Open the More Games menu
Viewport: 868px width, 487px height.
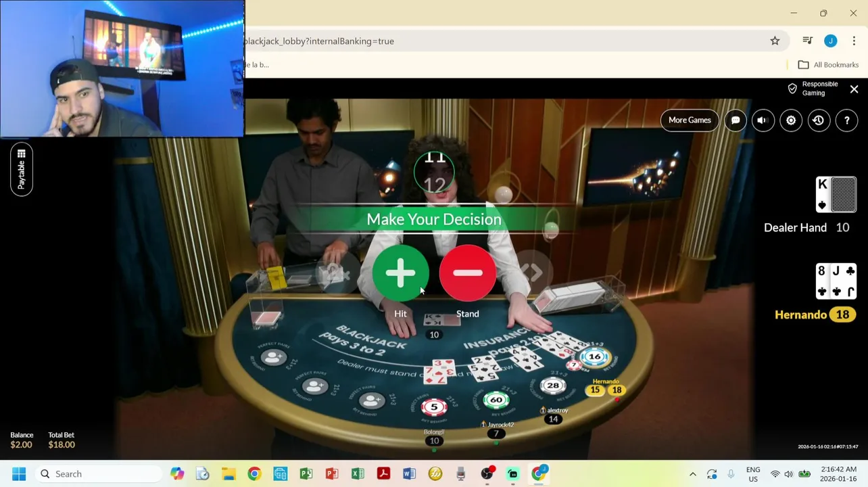coord(690,120)
